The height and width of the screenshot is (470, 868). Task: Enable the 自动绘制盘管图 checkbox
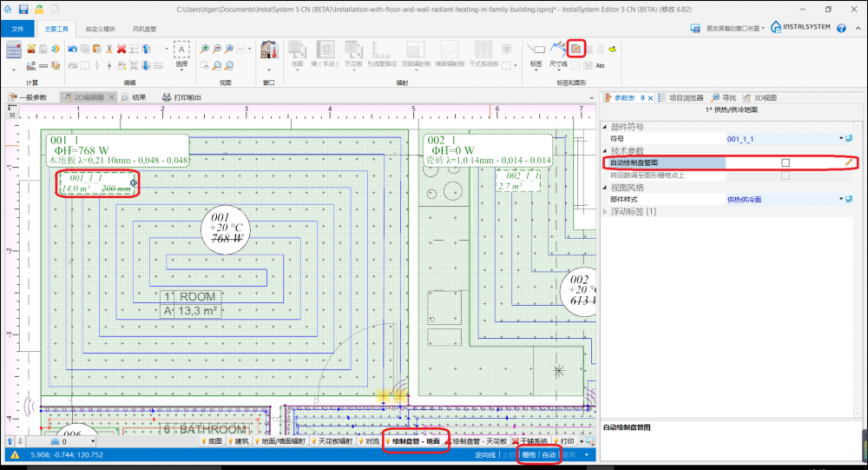(x=785, y=162)
